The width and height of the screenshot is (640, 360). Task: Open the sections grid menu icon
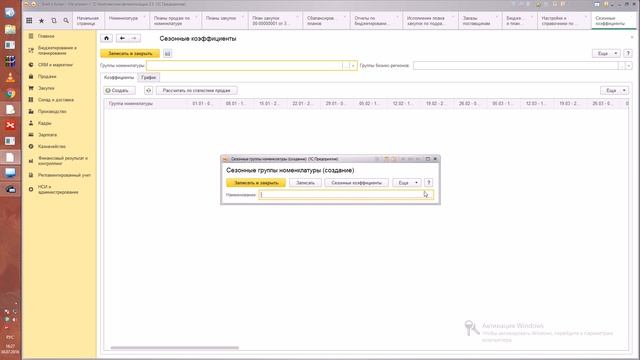[29, 20]
